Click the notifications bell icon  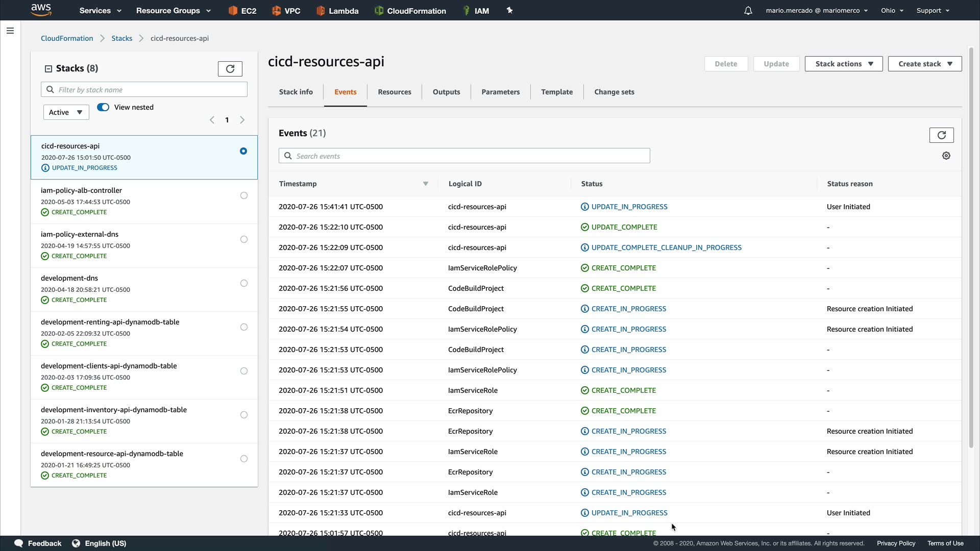(748, 11)
